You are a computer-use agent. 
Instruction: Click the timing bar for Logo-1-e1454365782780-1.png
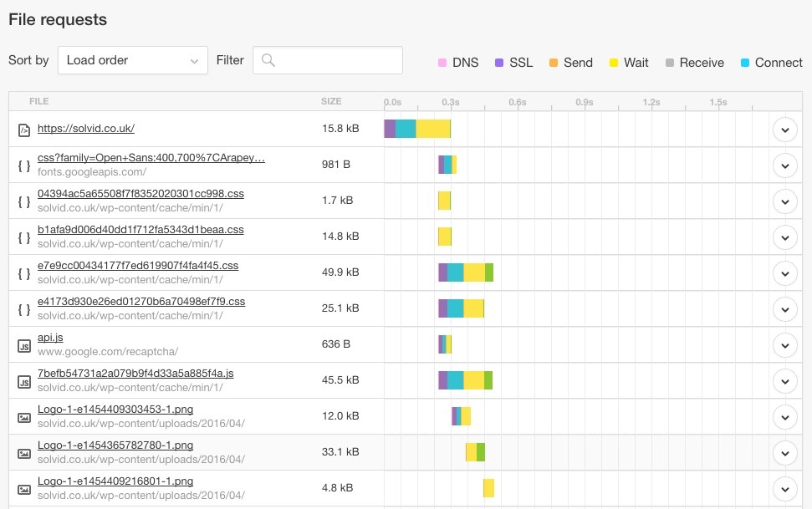click(x=475, y=452)
